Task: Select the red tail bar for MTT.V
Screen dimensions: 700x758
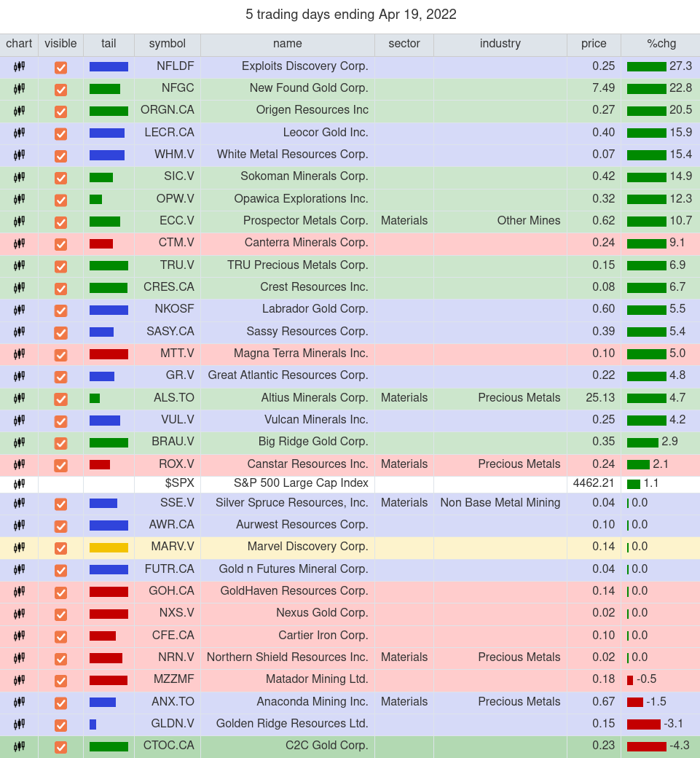Action: (x=109, y=354)
